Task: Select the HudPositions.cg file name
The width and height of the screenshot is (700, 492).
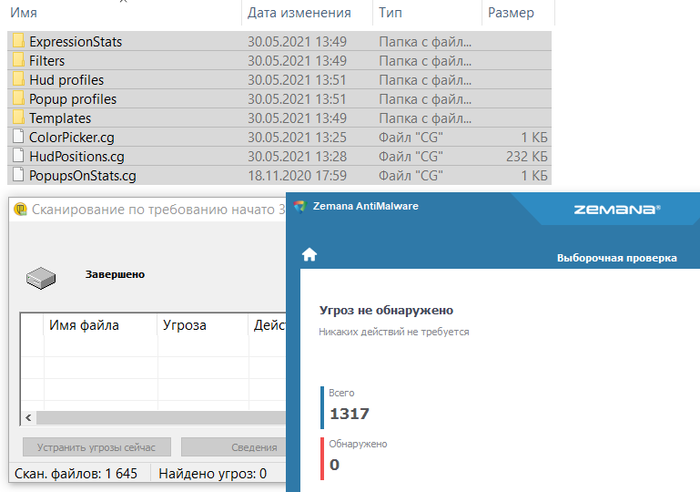Action: click(77, 157)
